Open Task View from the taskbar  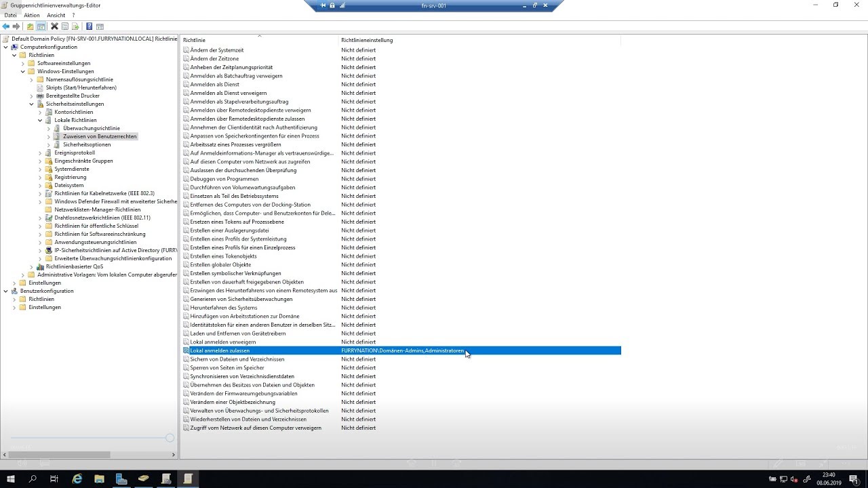[54, 479]
